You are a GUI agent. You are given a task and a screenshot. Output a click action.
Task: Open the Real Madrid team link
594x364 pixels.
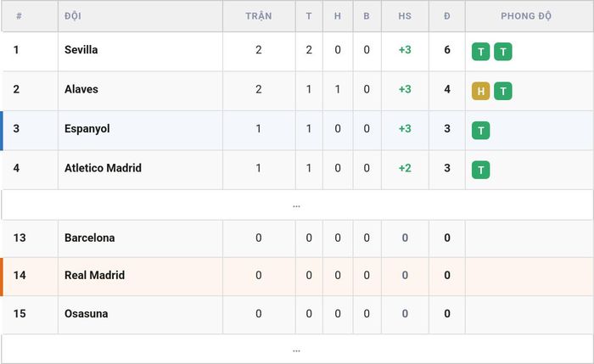[94, 275]
